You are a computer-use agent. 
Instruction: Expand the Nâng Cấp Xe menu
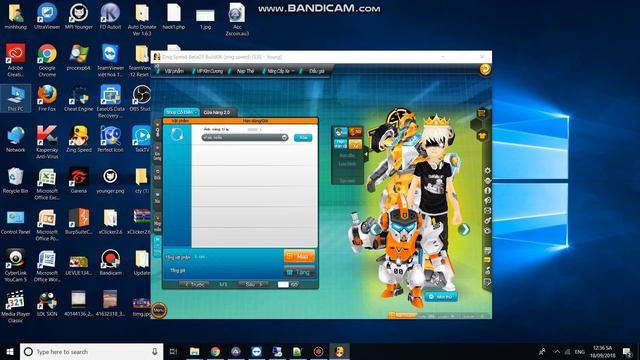280,71
